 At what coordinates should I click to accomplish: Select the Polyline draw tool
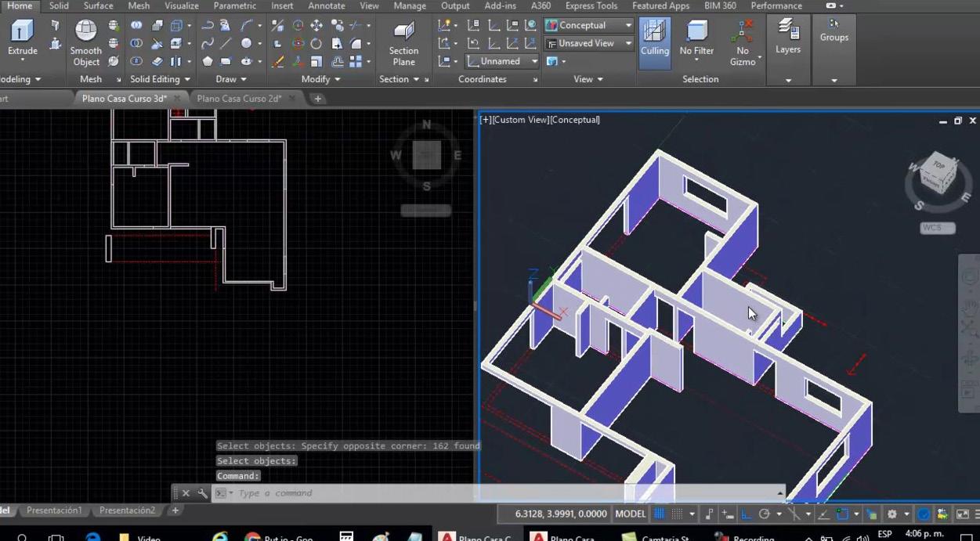coord(208,26)
